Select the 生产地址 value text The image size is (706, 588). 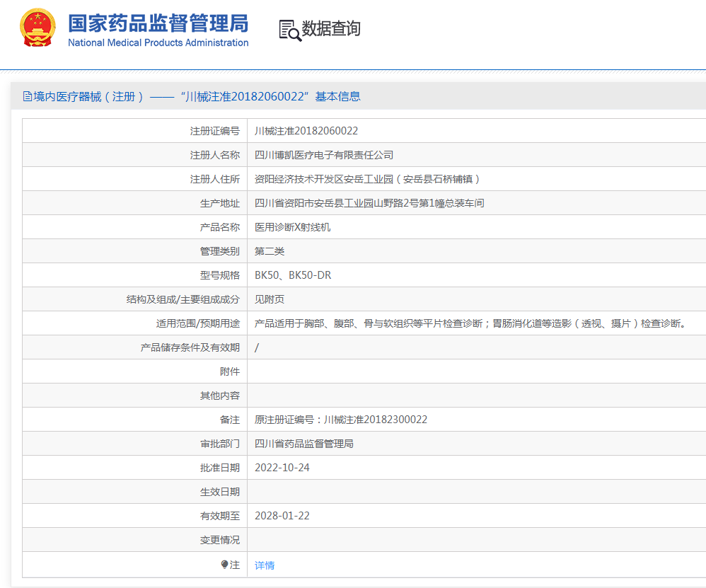(x=369, y=203)
